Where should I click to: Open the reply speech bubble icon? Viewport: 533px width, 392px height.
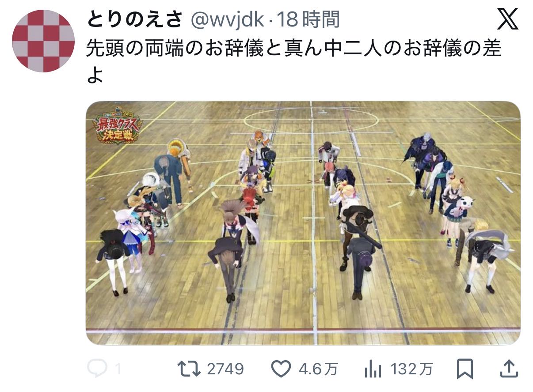(96, 369)
